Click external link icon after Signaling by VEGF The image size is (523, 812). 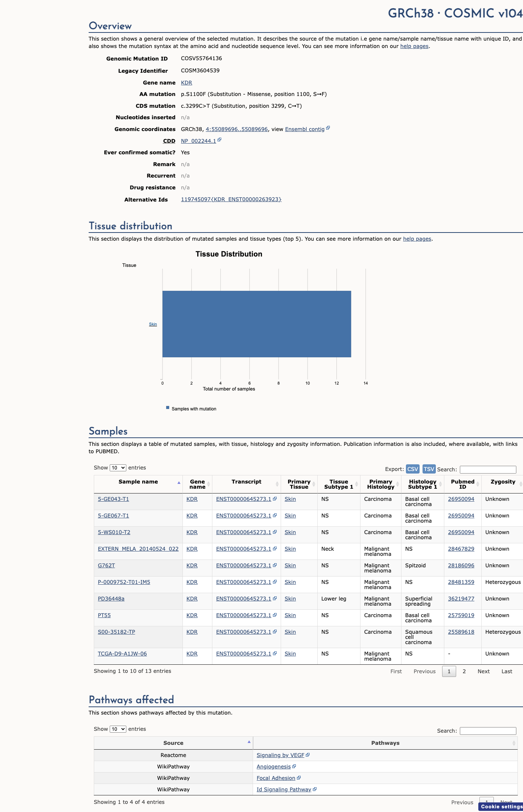click(x=308, y=755)
